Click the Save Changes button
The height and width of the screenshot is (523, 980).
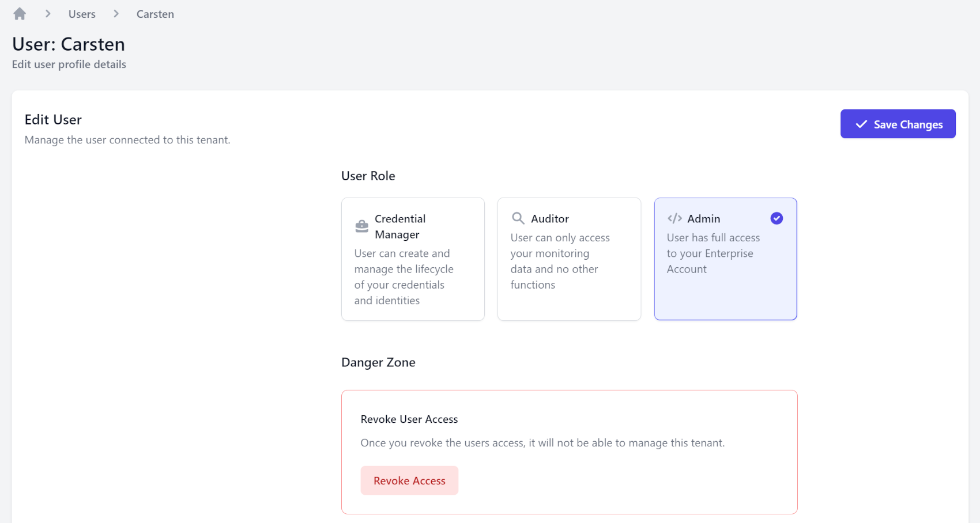[x=898, y=124]
